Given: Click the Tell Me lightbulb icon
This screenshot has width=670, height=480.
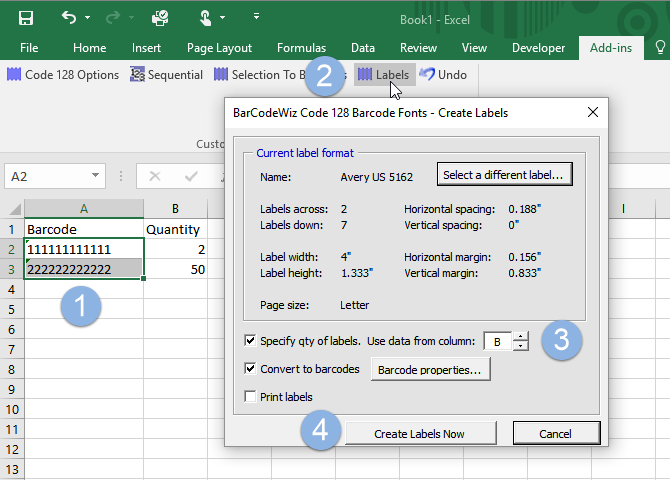Looking at the screenshot, I should [660, 47].
